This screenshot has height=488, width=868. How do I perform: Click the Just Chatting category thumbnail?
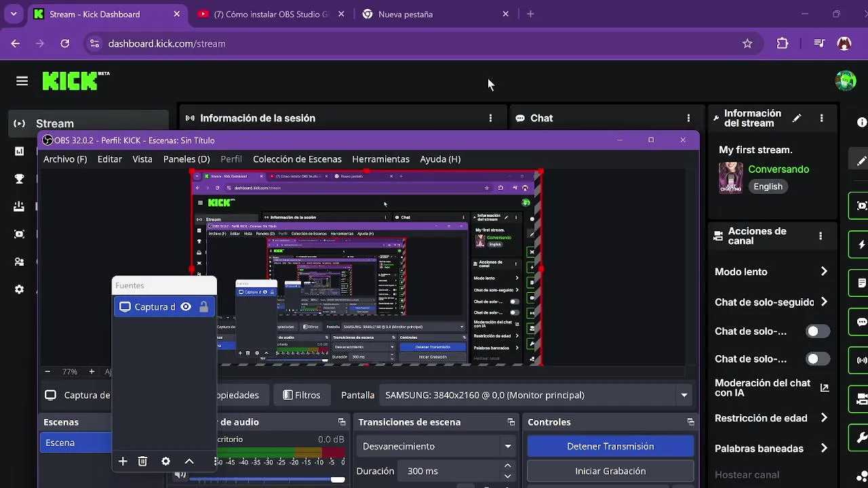(x=730, y=178)
